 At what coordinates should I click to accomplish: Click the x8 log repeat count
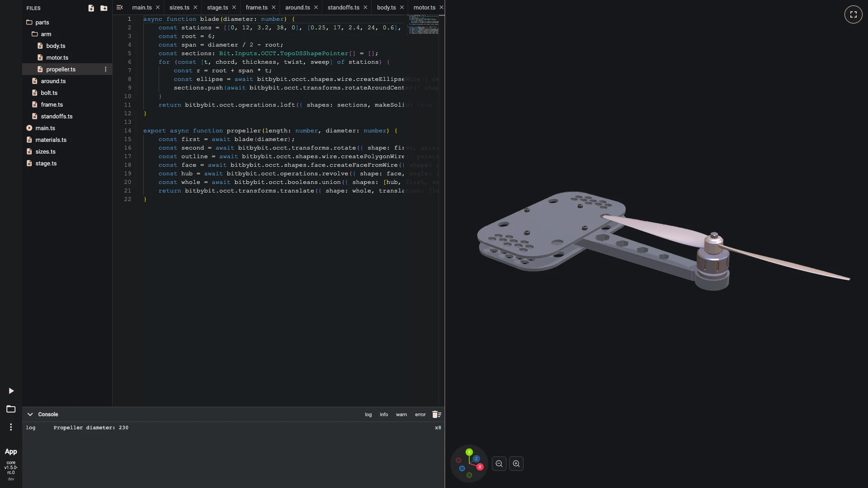tap(438, 427)
